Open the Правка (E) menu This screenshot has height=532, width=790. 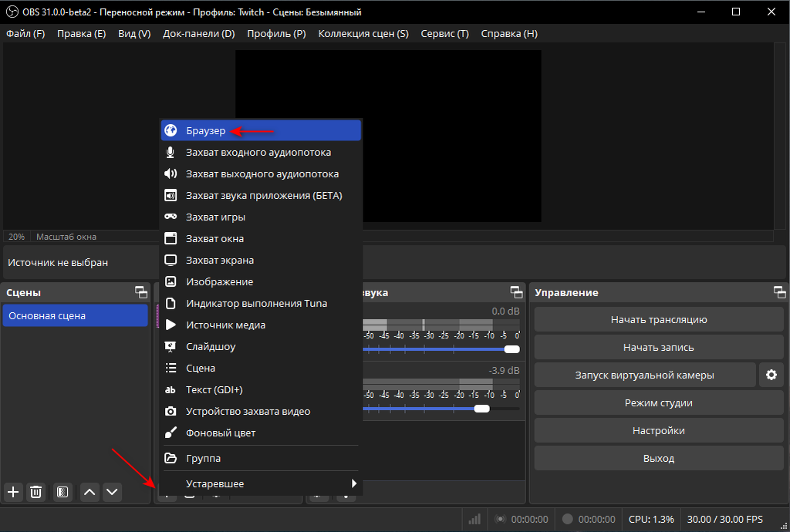tap(82, 34)
